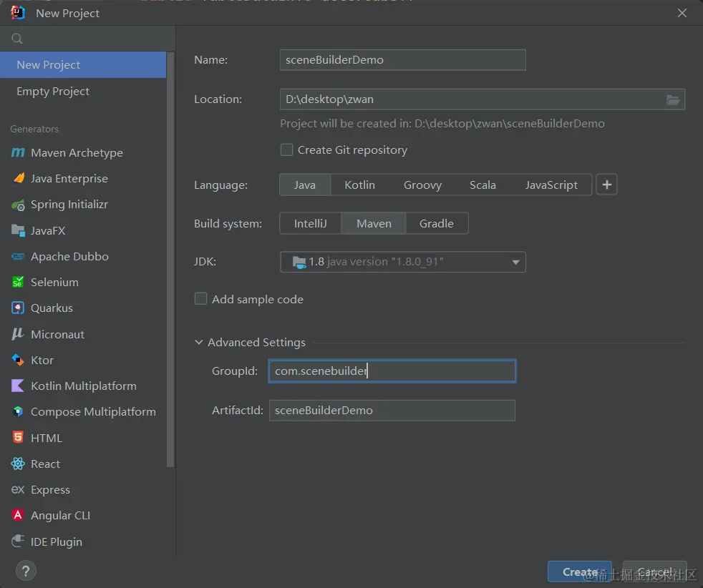
Task: Switch project language to Kotlin
Action: (x=360, y=184)
